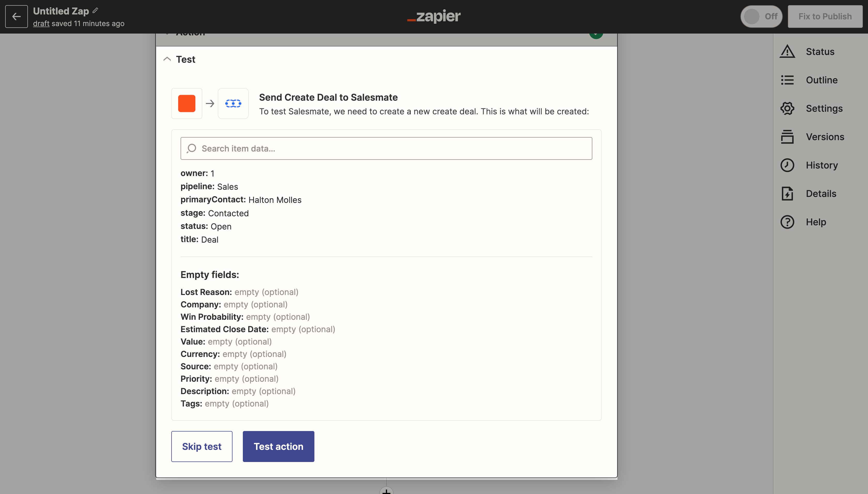Collapse the Test section chevron
The height and width of the screenshot is (494, 868).
167,59
